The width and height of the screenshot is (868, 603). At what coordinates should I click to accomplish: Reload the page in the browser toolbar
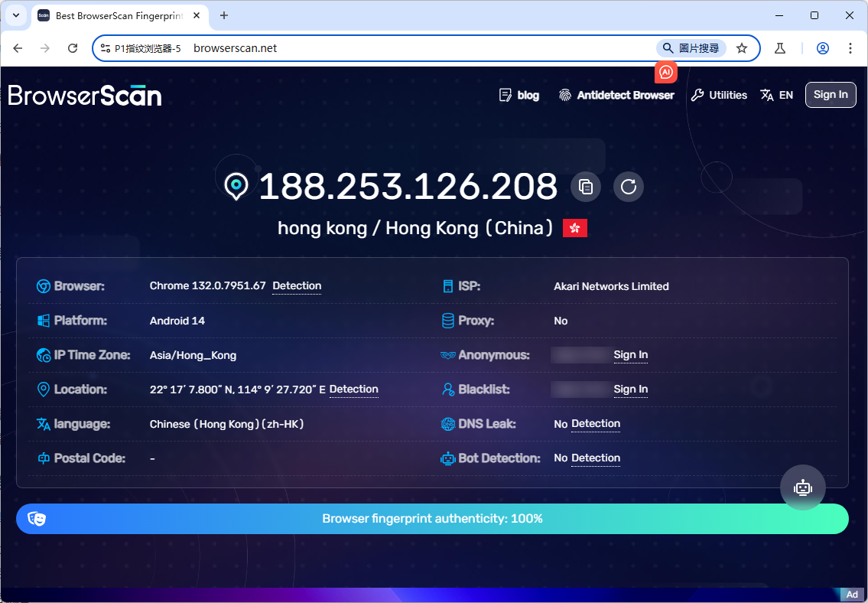(x=73, y=48)
